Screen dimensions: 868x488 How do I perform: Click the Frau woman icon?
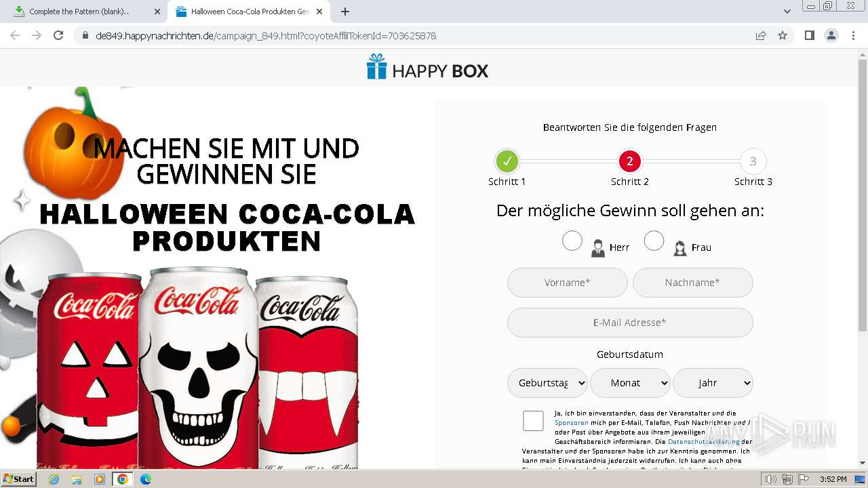click(x=679, y=248)
